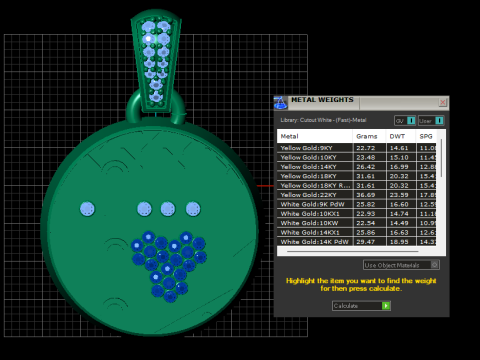Select the White Gold:10KX1 row

[x=357, y=214]
